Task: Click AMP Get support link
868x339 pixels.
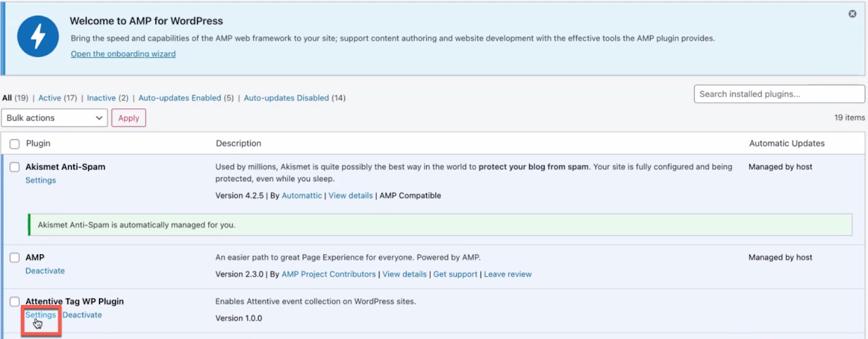Action: pyautogui.click(x=455, y=274)
